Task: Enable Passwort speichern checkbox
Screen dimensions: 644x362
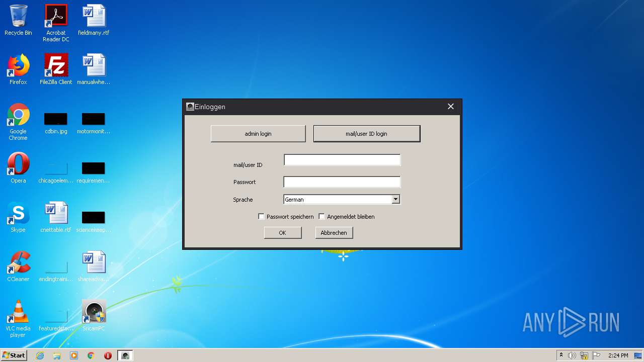Action: [261, 217]
